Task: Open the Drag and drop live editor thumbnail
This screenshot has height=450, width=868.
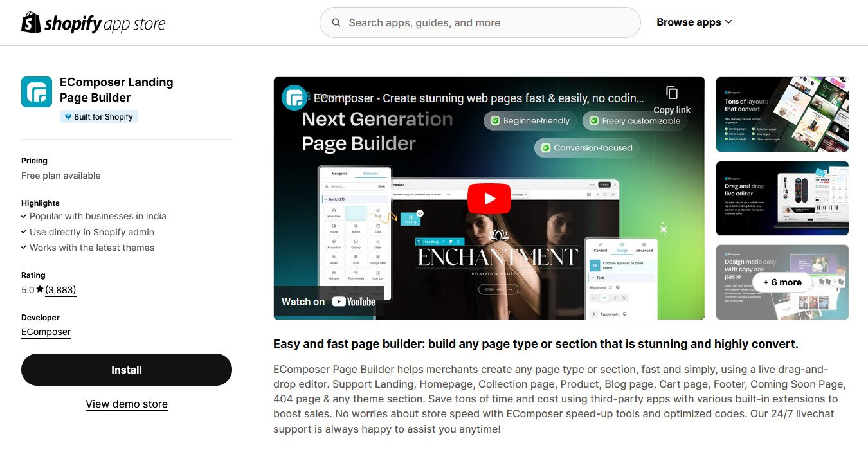Action: click(x=782, y=198)
